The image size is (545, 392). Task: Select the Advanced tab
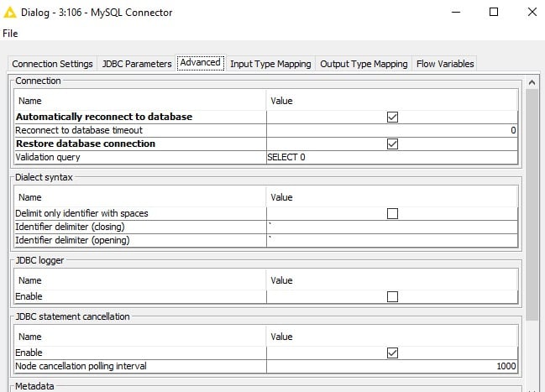201,63
